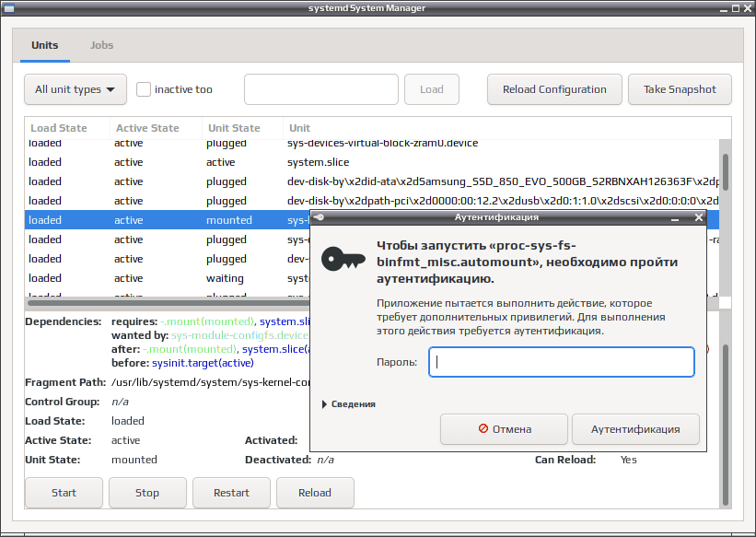Click Take Snapshot button
The height and width of the screenshot is (537, 756).
tap(680, 89)
